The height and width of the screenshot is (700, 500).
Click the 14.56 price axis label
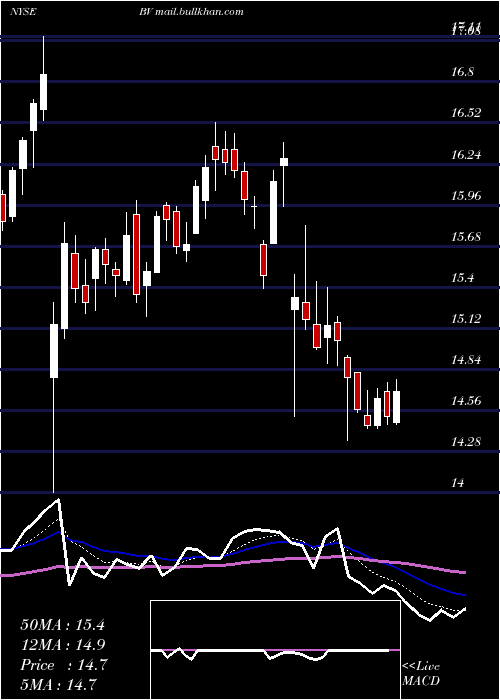pyautogui.click(x=466, y=401)
